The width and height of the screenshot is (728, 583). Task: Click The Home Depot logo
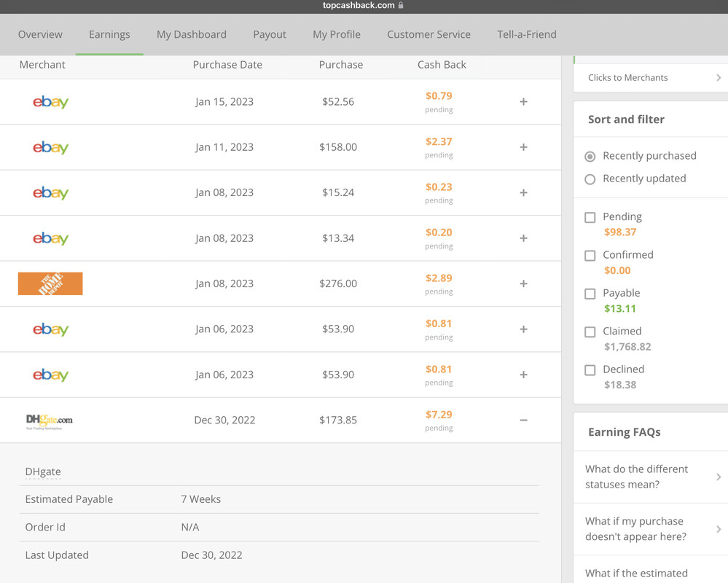click(50, 283)
